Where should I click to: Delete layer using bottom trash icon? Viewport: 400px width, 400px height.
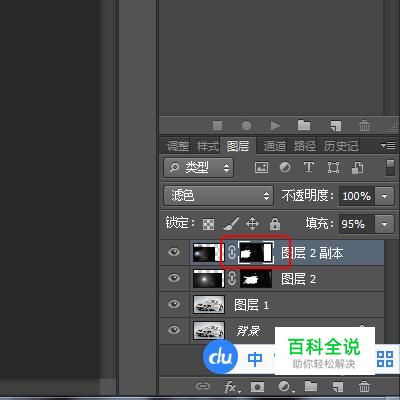point(364,387)
